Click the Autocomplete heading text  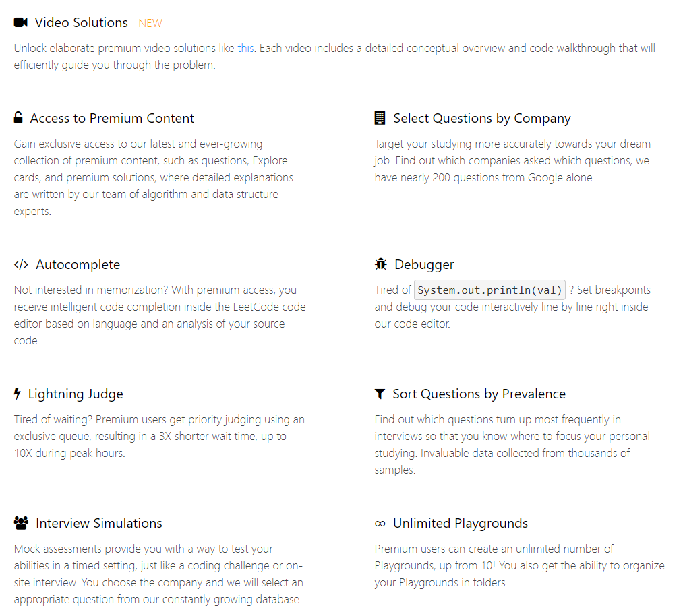[78, 265]
